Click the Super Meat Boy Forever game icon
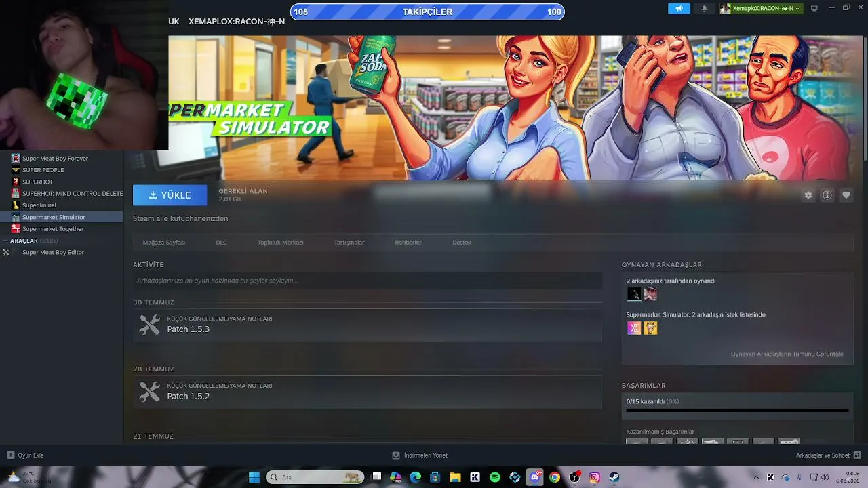 [x=16, y=158]
